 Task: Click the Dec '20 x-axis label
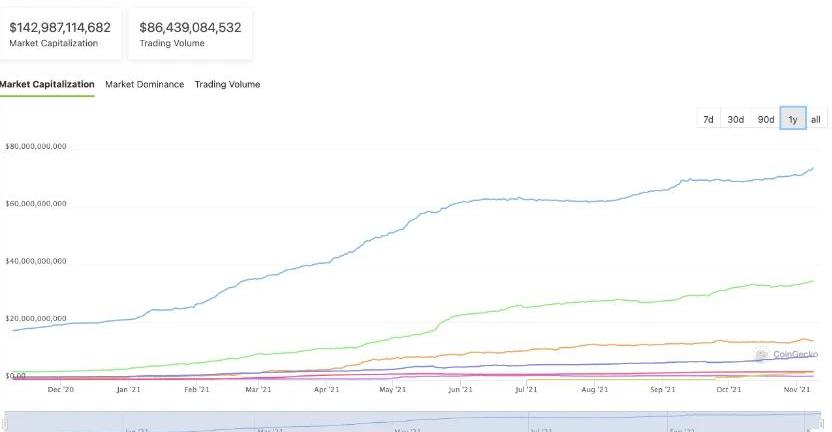(60, 389)
